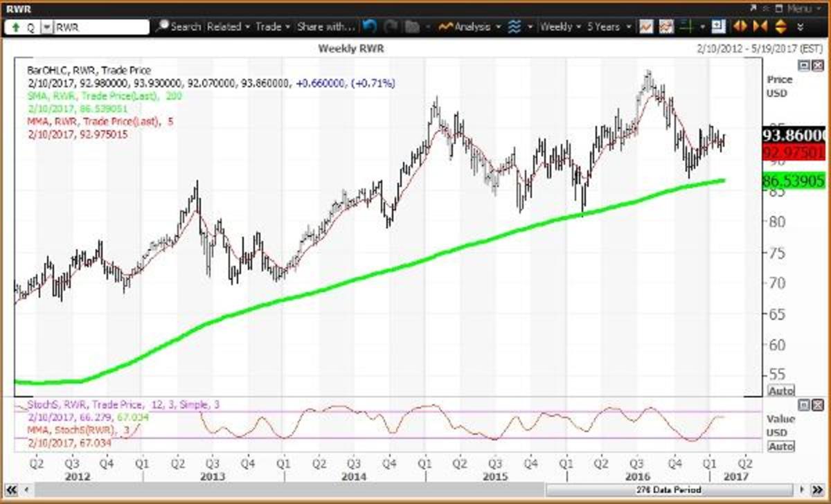Open the Weekly interval dropdown

[x=560, y=26]
